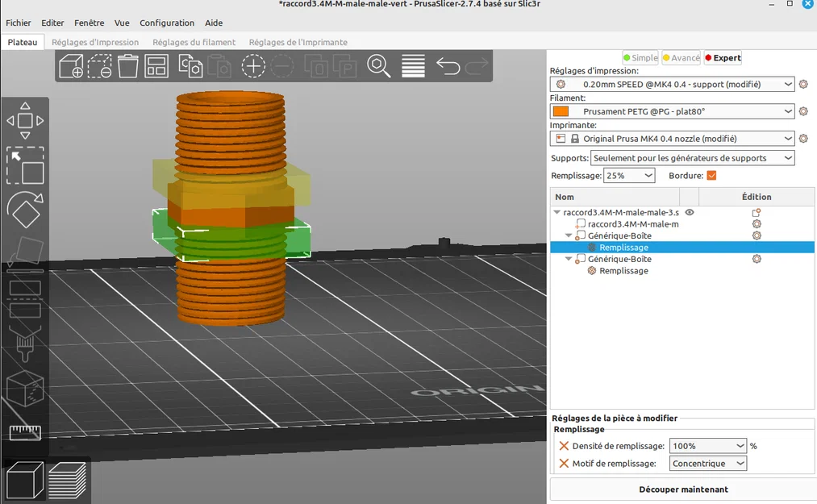Open variable layer height tool
This screenshot has width=817, height=504.
413,66
